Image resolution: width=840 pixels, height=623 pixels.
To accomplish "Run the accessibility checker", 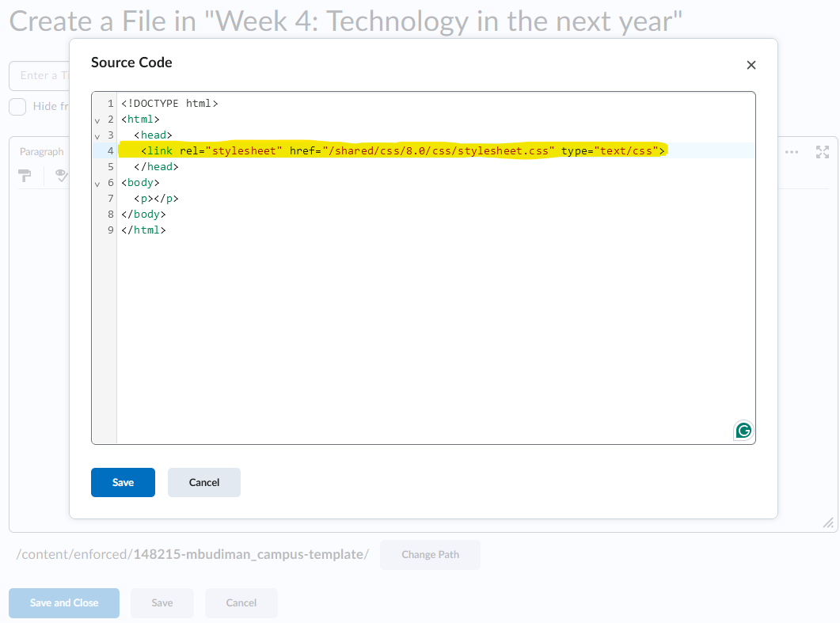I will pos(60,176).
